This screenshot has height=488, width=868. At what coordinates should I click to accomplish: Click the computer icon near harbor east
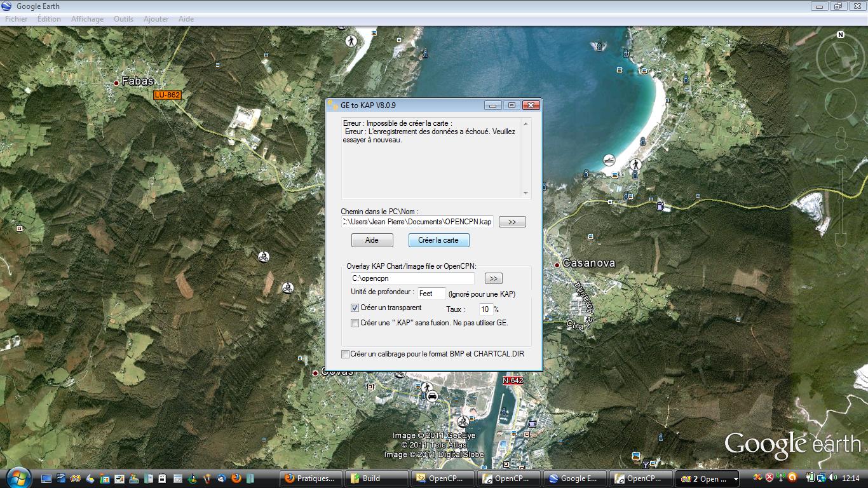531,424
